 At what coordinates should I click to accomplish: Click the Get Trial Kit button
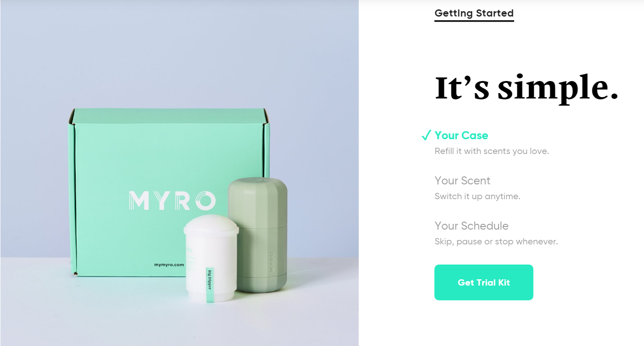click(x=484, y=282)
